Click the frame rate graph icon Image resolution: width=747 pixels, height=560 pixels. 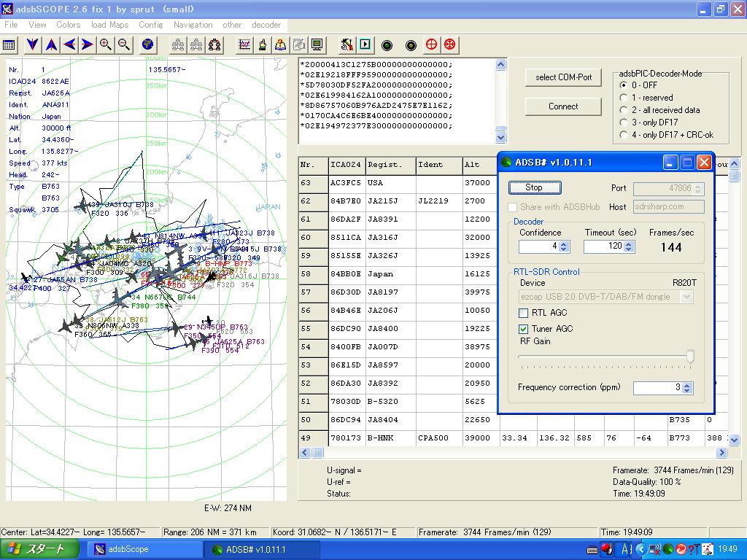(x=244, y=44)
